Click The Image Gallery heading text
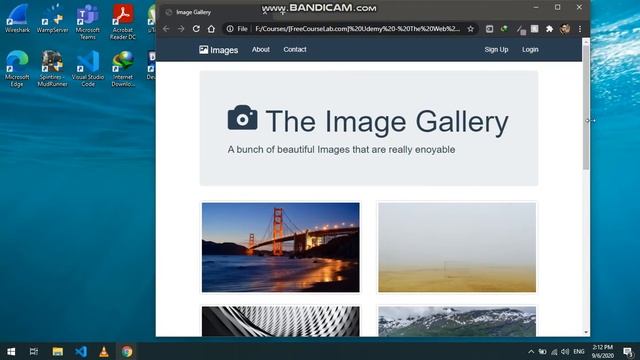The height and width of the screenshot is (360, 640). coord(387,122)
